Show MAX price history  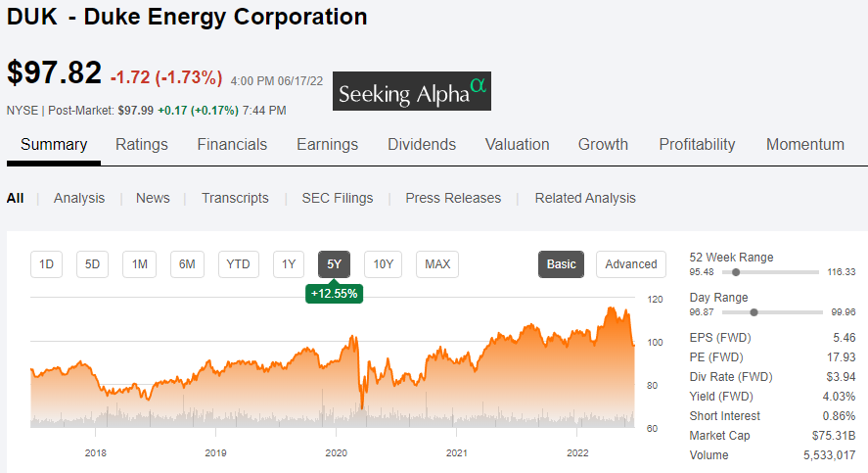pos(437,264)
